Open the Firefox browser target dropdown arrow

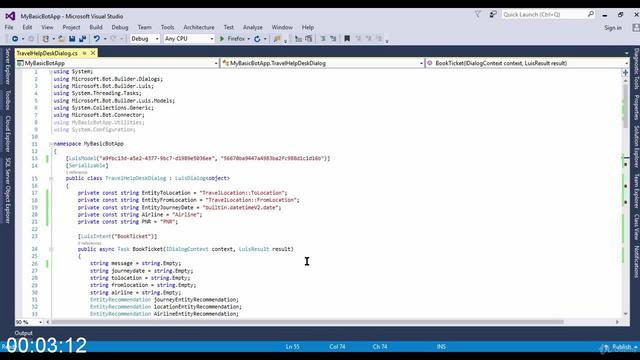[249, 39]
